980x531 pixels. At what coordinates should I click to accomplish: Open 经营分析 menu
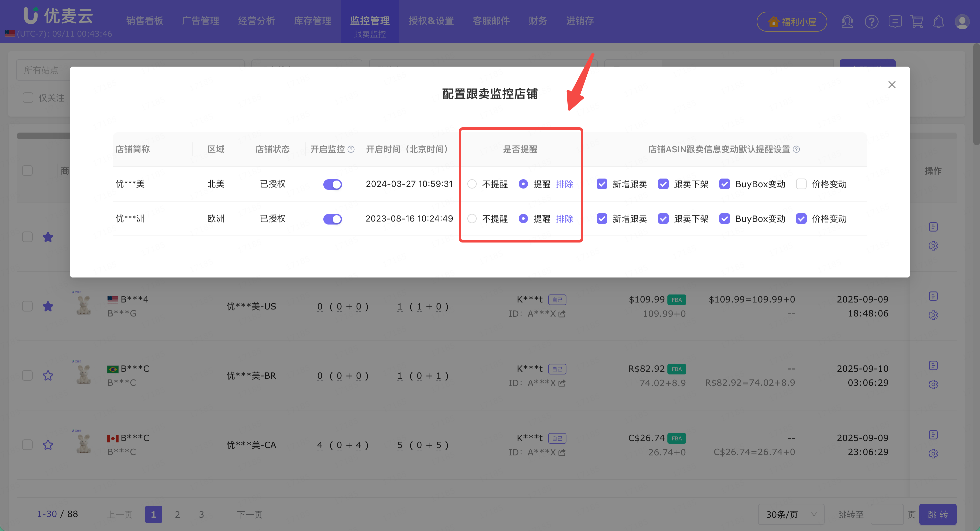256,21
